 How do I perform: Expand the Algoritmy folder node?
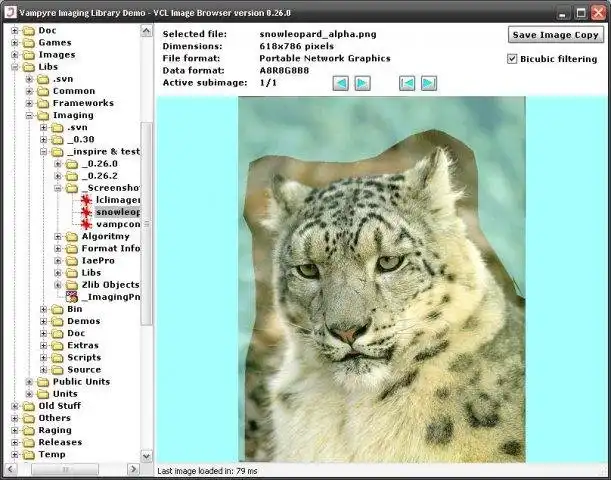click(58, 236)
